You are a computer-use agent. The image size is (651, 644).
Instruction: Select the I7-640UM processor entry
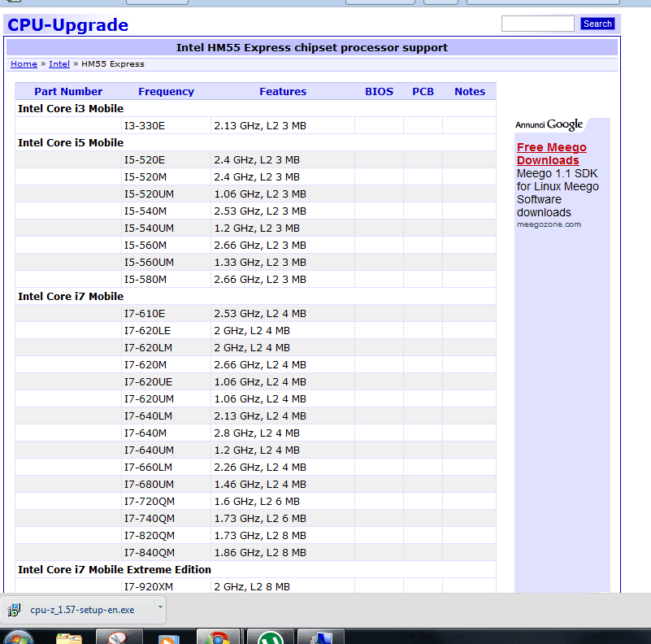point(149,450)
